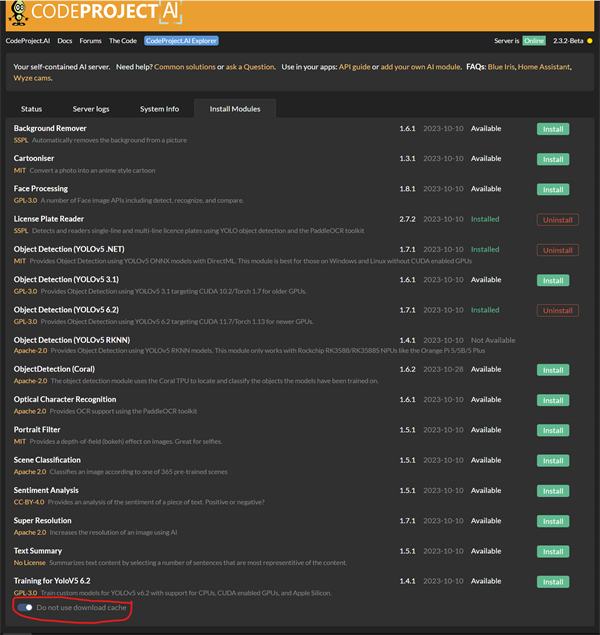Install the ObjectDetection (Coral) module
Screen dimensions: 600x635
point(553,370)
